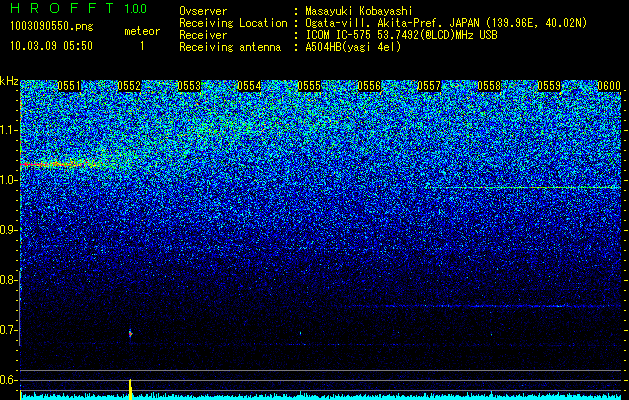The image size is (629, 400).
Task: Click the 1.1 kHz axis label
Action: [9, 130]
